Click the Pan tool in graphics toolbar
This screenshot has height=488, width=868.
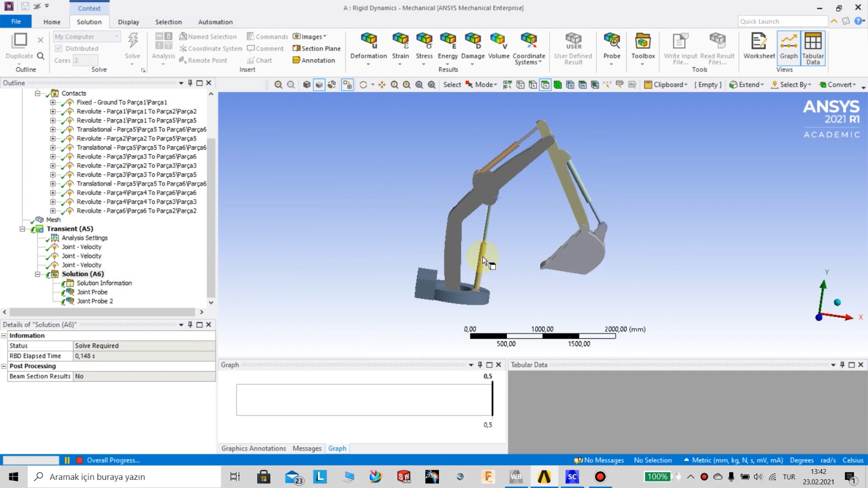click(x=382, y=85)
